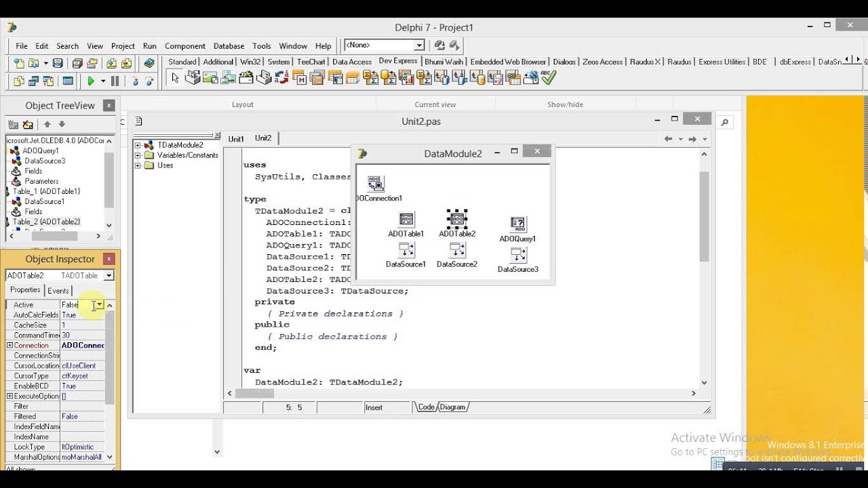Open the ADOTable2 object selector dropdown
This screenshot has width=868, height=488.
click(x=108, y=276)
